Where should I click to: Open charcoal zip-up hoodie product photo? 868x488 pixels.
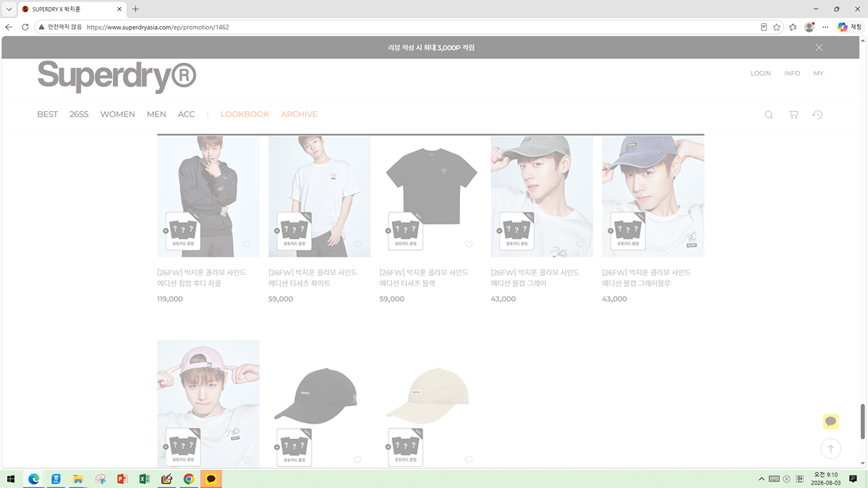point(208,196)
